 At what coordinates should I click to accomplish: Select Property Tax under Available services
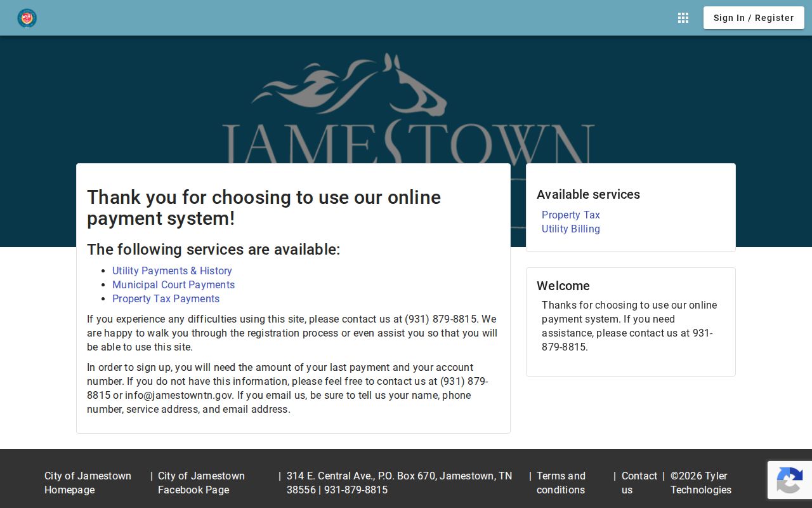click(x=570, y=215)
